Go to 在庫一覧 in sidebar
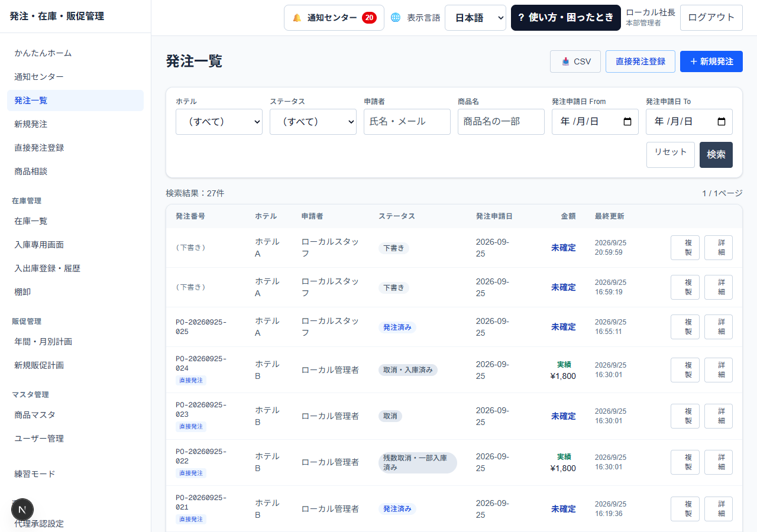Viewport: 757px width, 532px height. pos(75,221)
